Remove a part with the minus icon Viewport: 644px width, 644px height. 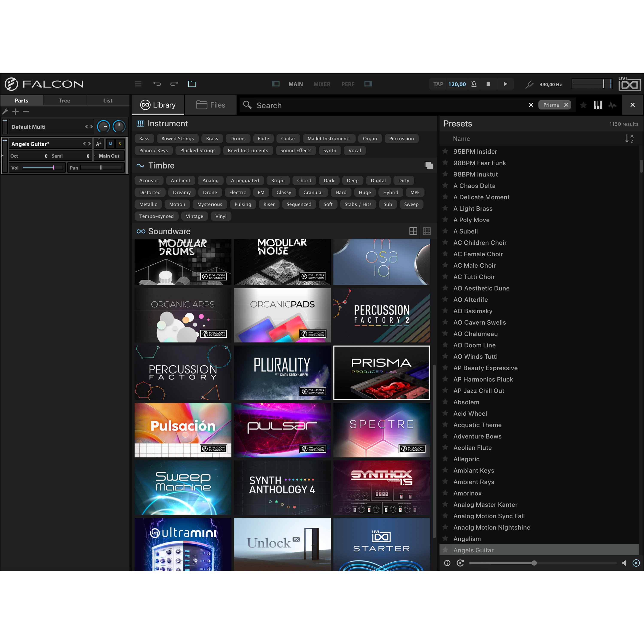pyautogui.click(x=26, y=111)
